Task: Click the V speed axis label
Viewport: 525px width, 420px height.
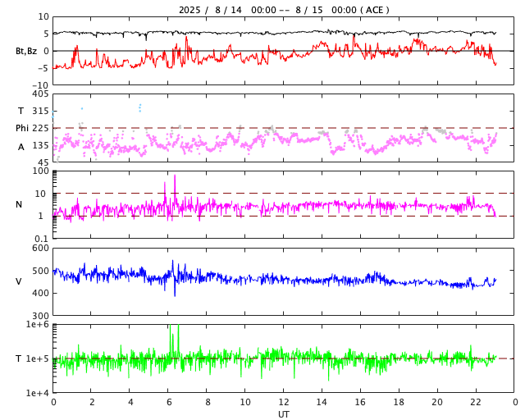Action: pos(19,281)
